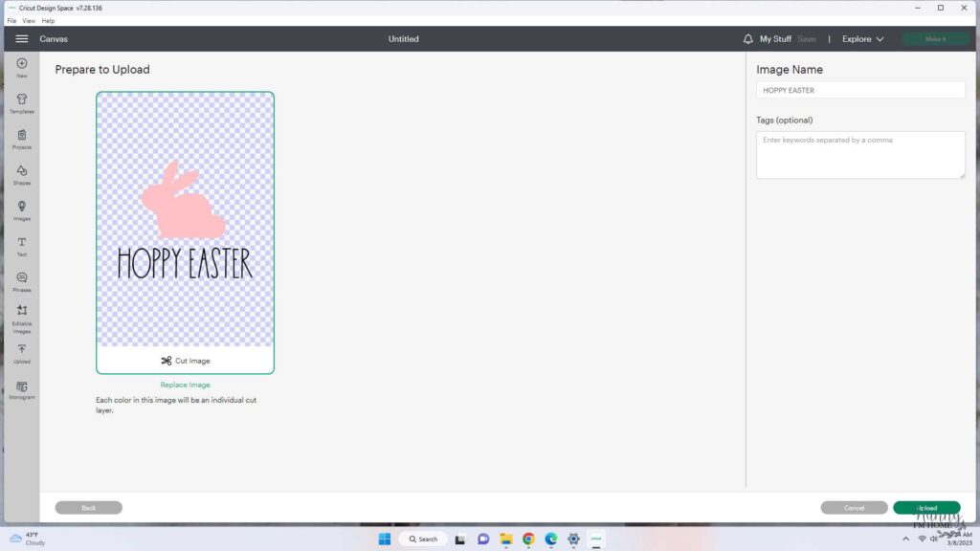Viewport: 980px width, 551px height.
Task: Open the chat app on taskbar
Action: 483,539
